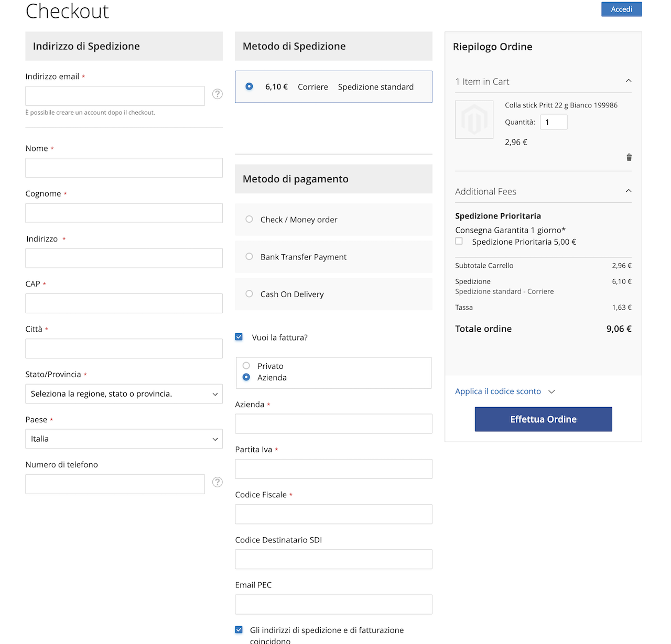Viewport: 671px width, 644px height.
Task: Click the Subtotale Carrello 2,96 € value
Action: [622, 266]
